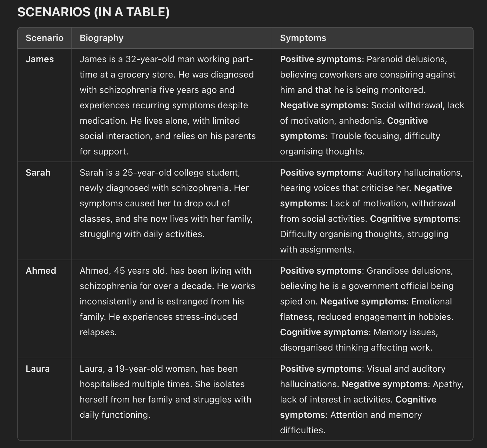Click Sarah's auditory hallucinations symptoms cell
The image size is (487, 448).
coord(372,211)
